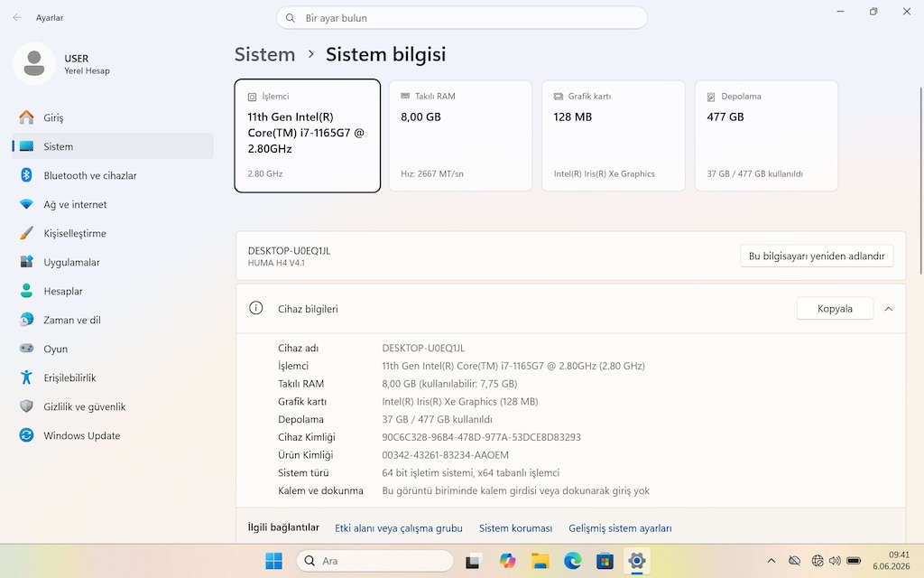Click the text 64 bit işletim sistemi
Image resolution: width=924 pixels, height=578 pixels.
(428, 473)
